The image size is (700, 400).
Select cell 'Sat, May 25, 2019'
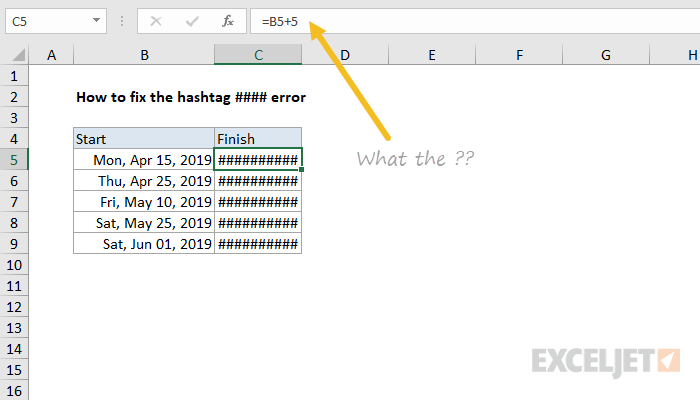click(x=144, y=222)
